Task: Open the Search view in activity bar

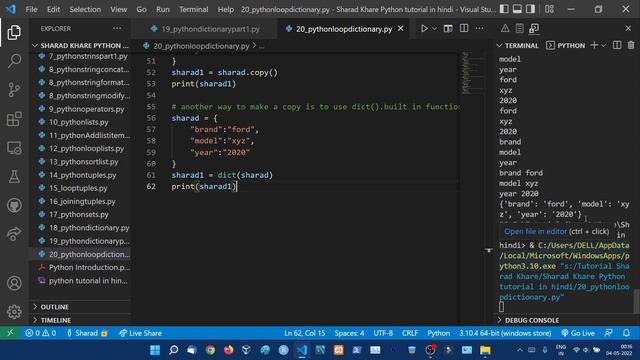Action: point(14,61)
